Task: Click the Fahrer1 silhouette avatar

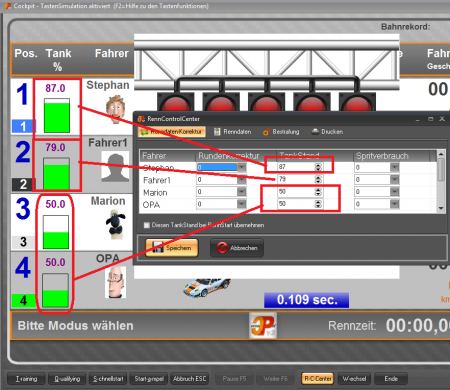Action: [x=115, y=166]
